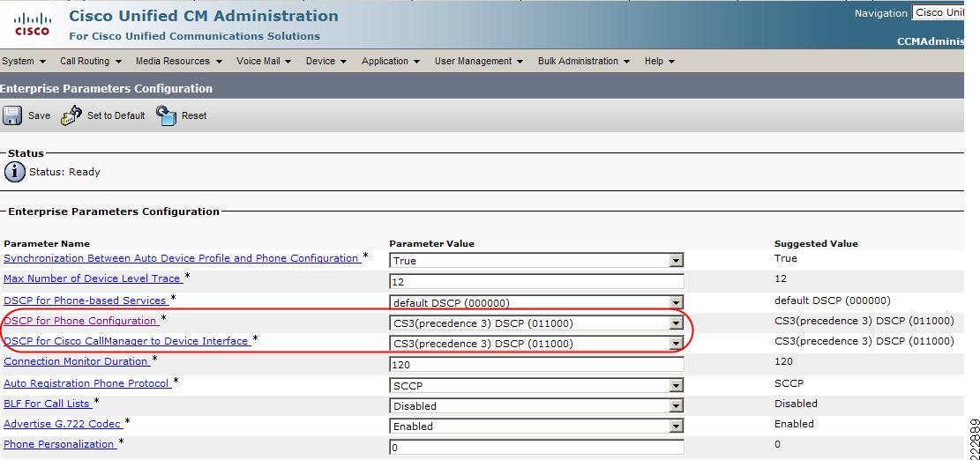Click the Enterprise Parameters Configuration page heading

[x=106, y=89]
